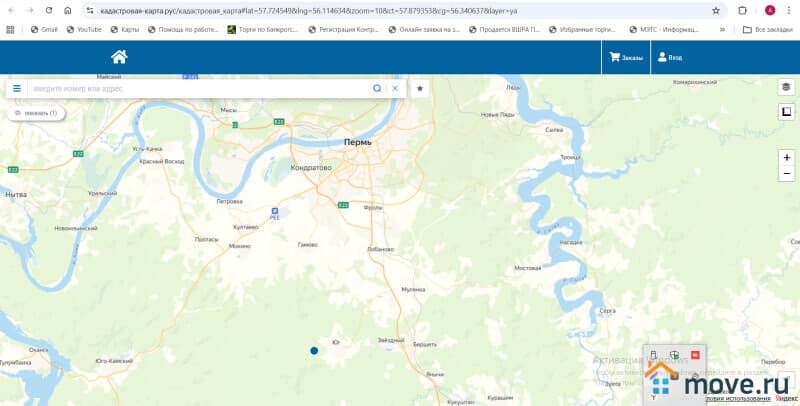
Task: Click the search magnifier icon
Action: (x=377, y=88)
